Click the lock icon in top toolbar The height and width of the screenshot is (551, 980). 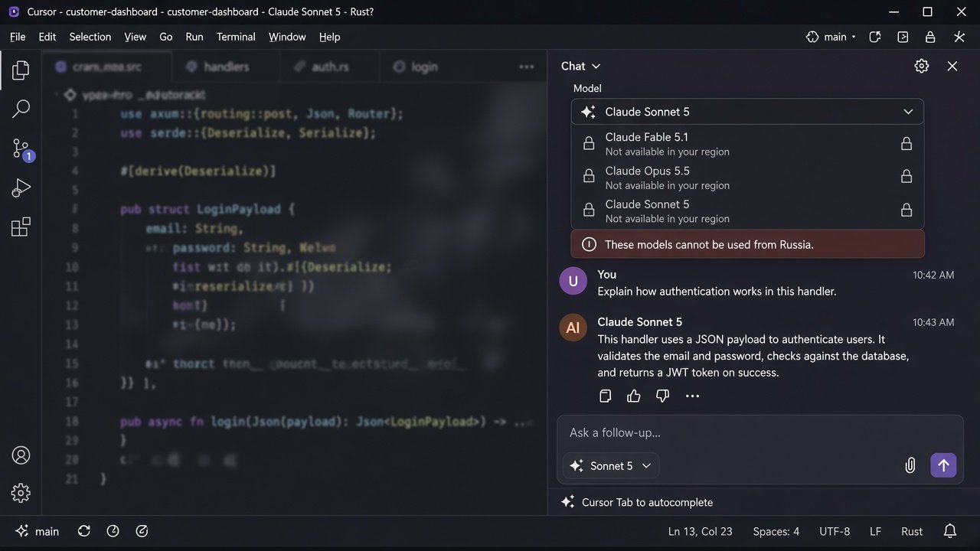930,37
